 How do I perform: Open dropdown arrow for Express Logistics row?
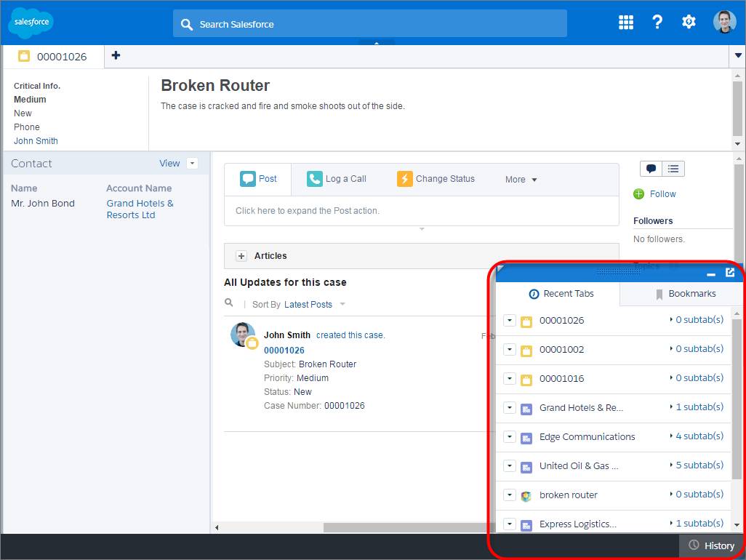(x=510, y=524)
